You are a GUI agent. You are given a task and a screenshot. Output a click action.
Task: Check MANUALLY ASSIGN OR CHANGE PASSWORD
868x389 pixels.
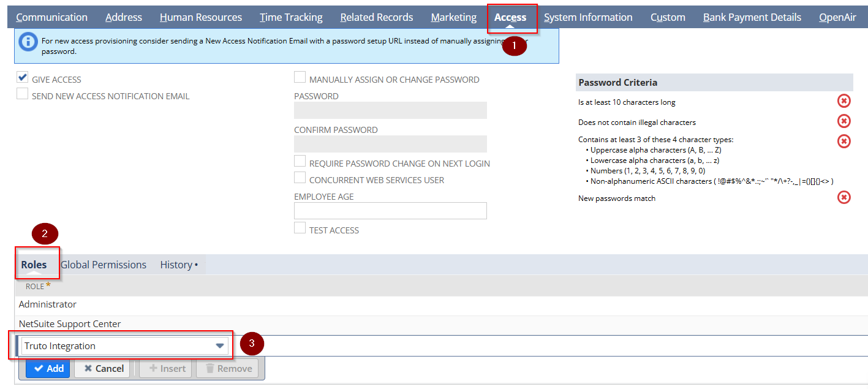click(x=300, y=77)
